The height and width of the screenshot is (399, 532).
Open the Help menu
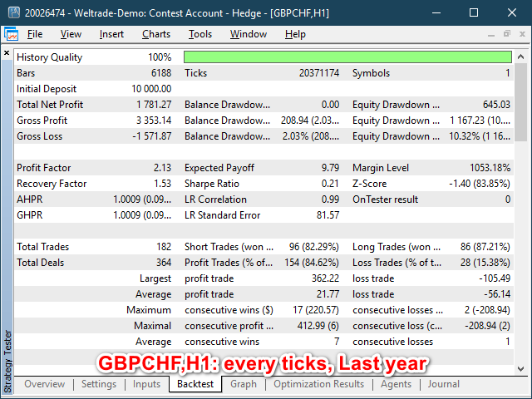(x=295, y=34)
